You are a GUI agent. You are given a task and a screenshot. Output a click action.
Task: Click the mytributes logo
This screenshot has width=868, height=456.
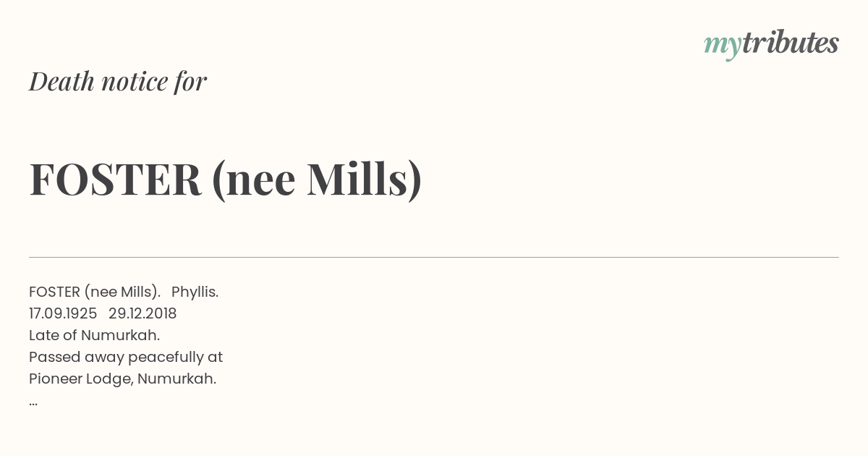771,43
